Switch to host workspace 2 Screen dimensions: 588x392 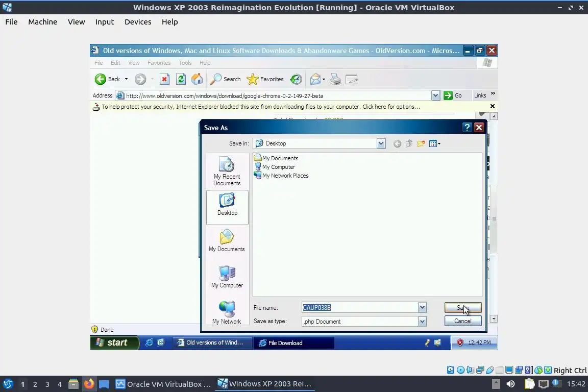coord(35,384)
